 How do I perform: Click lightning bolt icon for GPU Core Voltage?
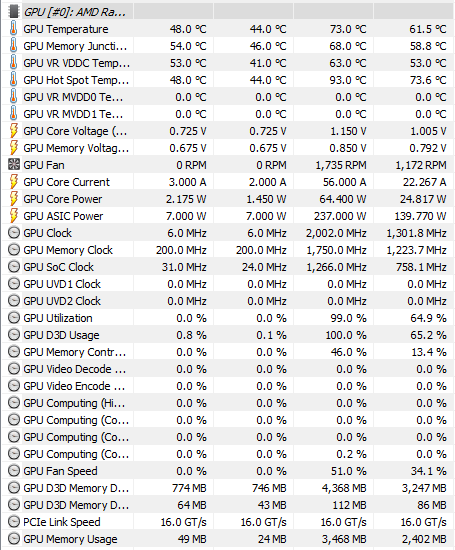pos(13,131)
